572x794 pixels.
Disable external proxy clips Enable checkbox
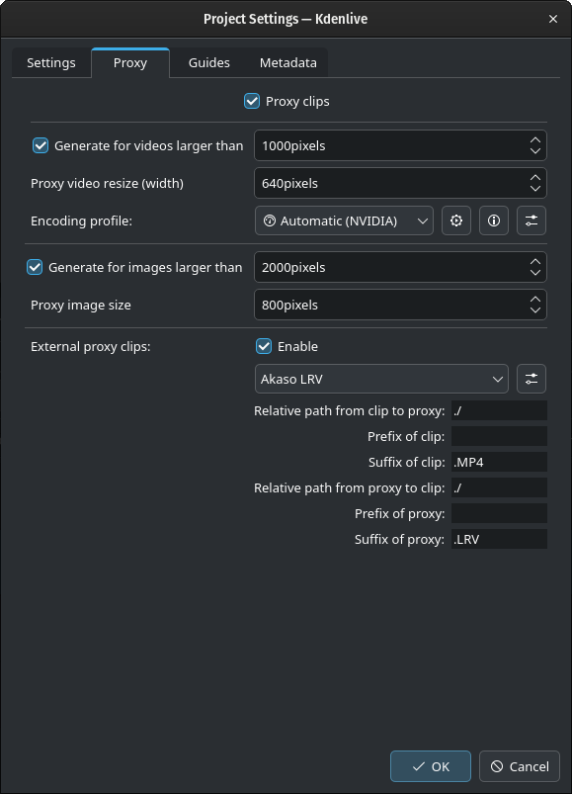(264, 346)
